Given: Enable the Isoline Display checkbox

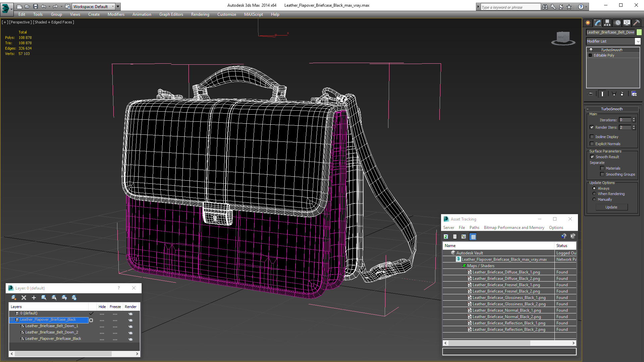Looking at the screenshot, I should click(x=592, y=137).
